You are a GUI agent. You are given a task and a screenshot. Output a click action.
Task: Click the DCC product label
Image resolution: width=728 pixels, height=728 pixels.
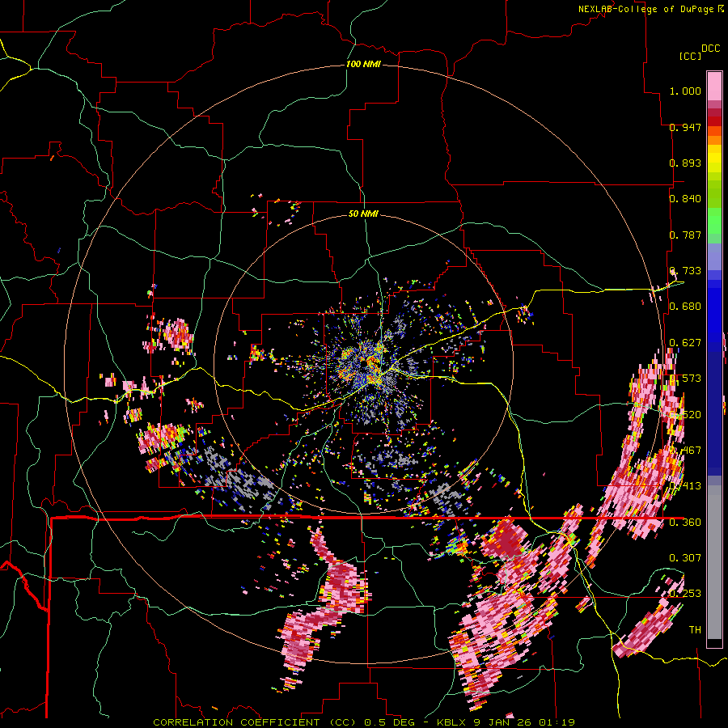point(710,49)
